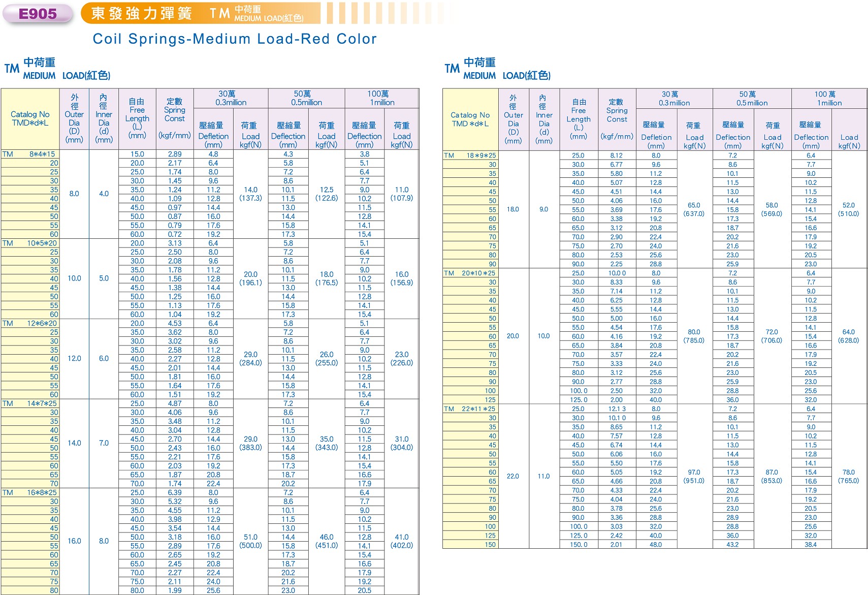Click the left table's Catalog No TMD*d*L header
Image resolution: width=868 pixels, height=595 pixels.
pyautogui.click(x=30, y=118)
